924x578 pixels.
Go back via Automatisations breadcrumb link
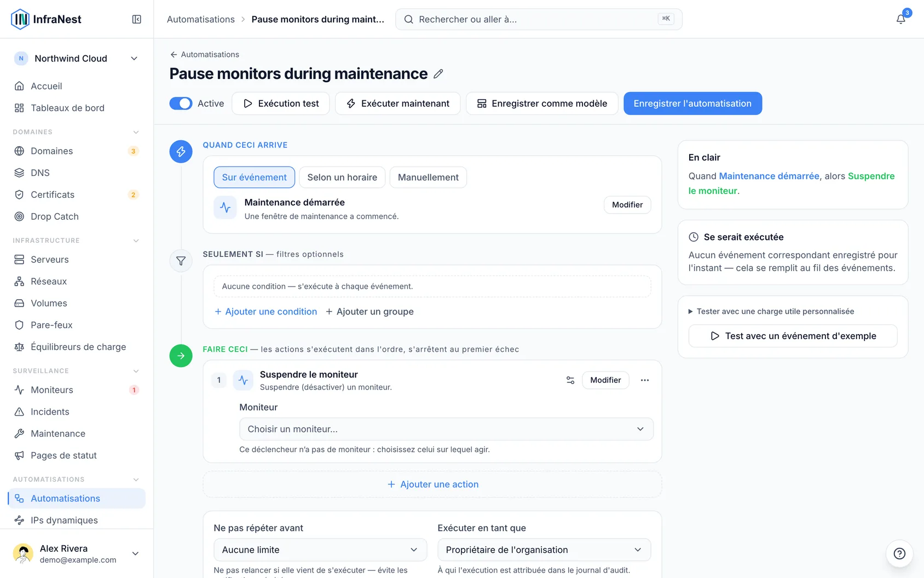click(x=201, y=19)
